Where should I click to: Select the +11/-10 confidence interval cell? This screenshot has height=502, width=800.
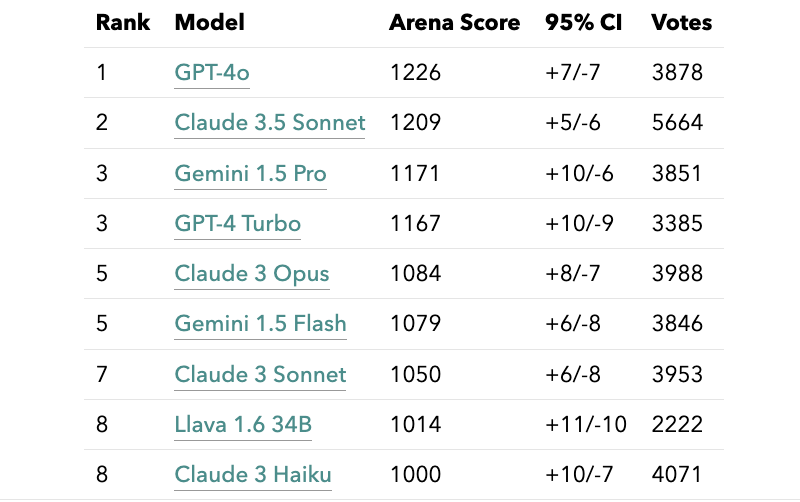point(586,424)
